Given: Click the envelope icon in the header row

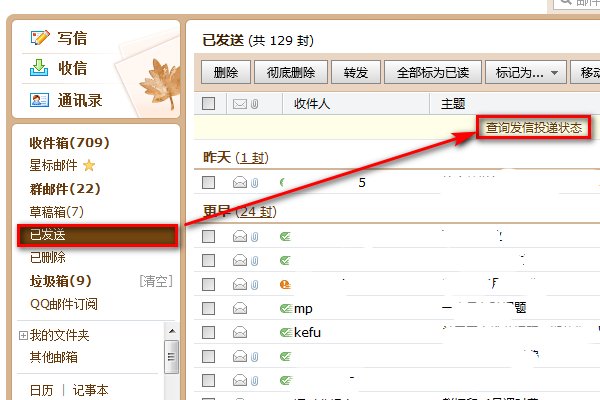Looking at the screenshot, I should coord(240,104).
